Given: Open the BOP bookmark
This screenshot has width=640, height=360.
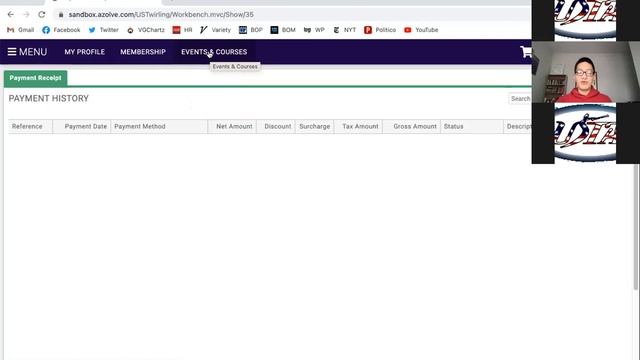Looking at the screenshot, I should click(251, 30).
